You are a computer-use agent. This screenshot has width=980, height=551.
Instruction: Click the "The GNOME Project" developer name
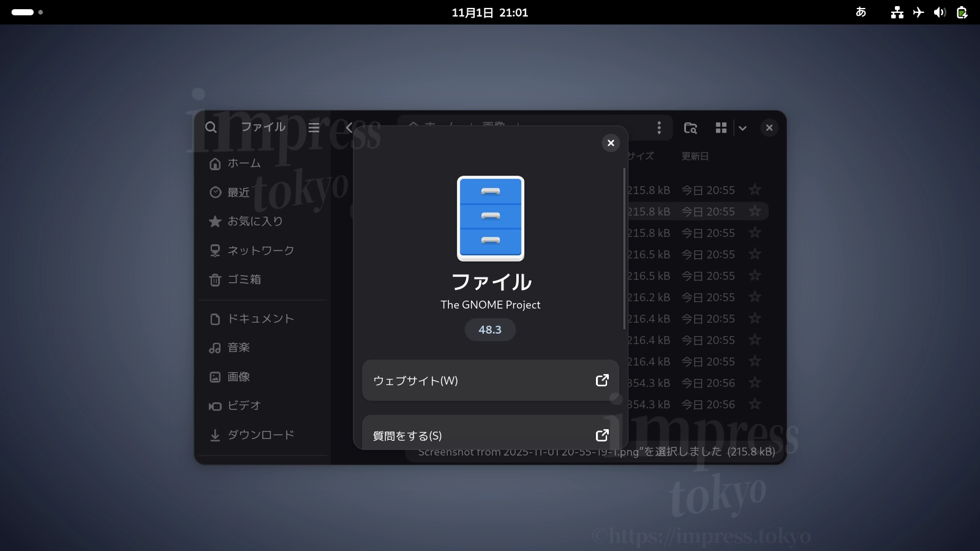[x=491, y=304]
